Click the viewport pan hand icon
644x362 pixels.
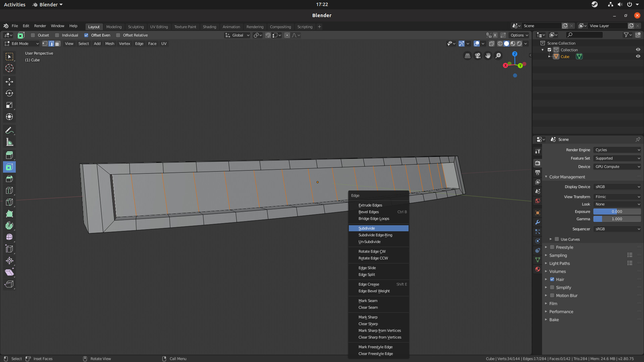[488, 56]
